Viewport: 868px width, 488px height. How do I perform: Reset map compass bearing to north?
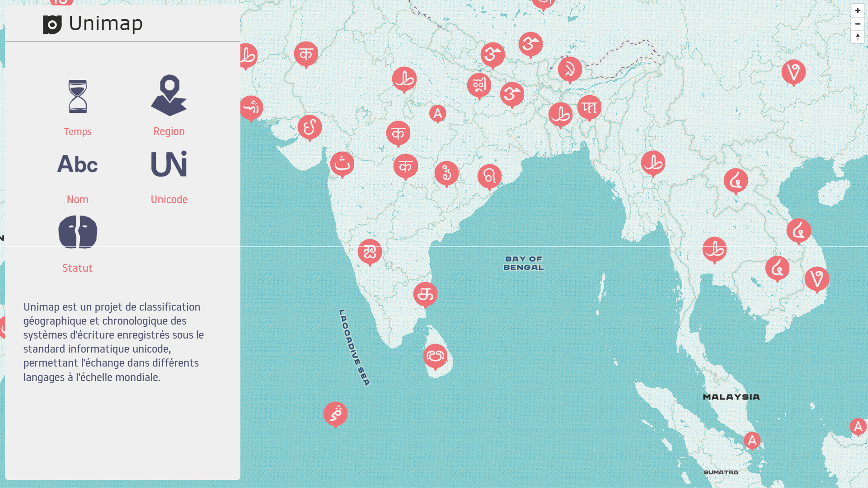point(858,37)
